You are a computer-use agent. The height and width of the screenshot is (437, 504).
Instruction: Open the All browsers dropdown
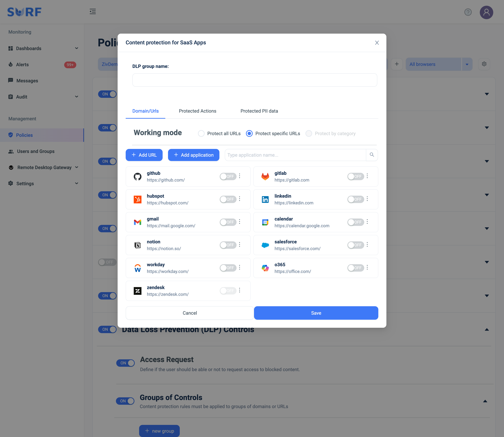(x=467, y=64)
